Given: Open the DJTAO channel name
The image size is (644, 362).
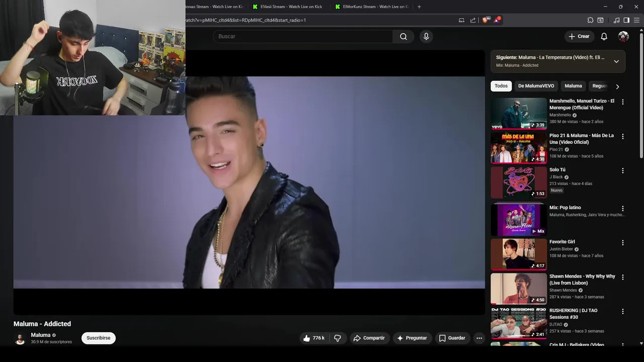Looking at the screenshot, I should (555, 324).
